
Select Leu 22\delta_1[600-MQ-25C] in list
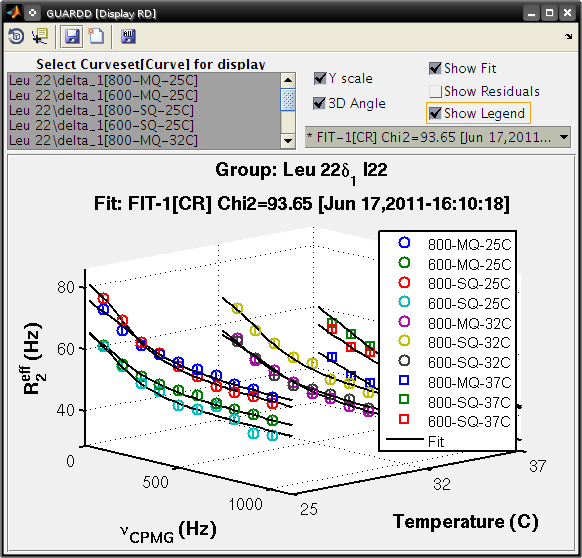point(144,95)
